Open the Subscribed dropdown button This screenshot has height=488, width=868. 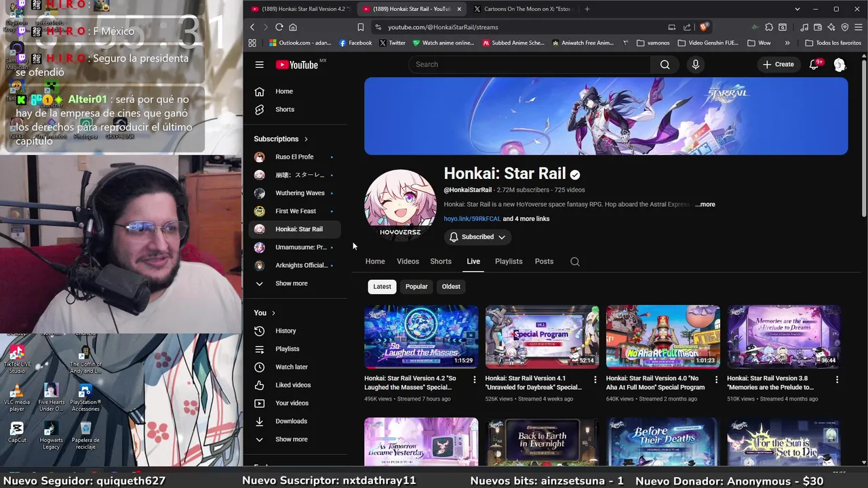477,237
